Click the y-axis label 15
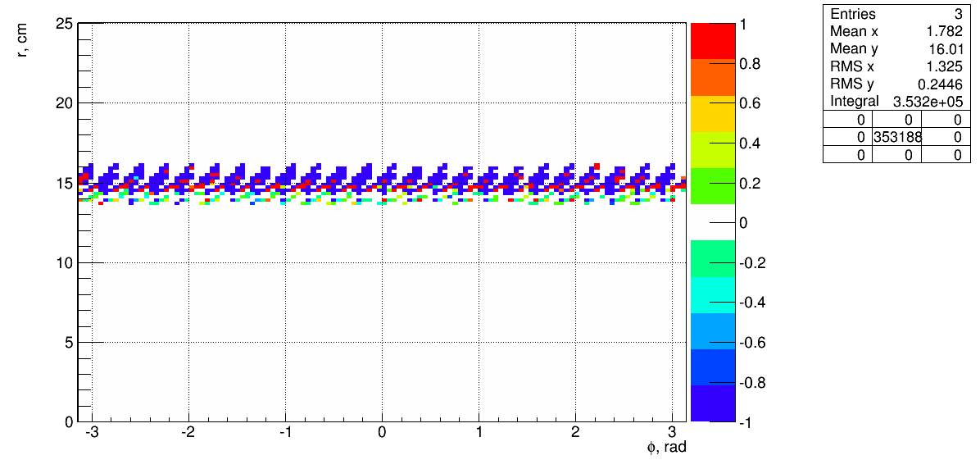The width and height of the screenshot is (980, 469). 65,183
